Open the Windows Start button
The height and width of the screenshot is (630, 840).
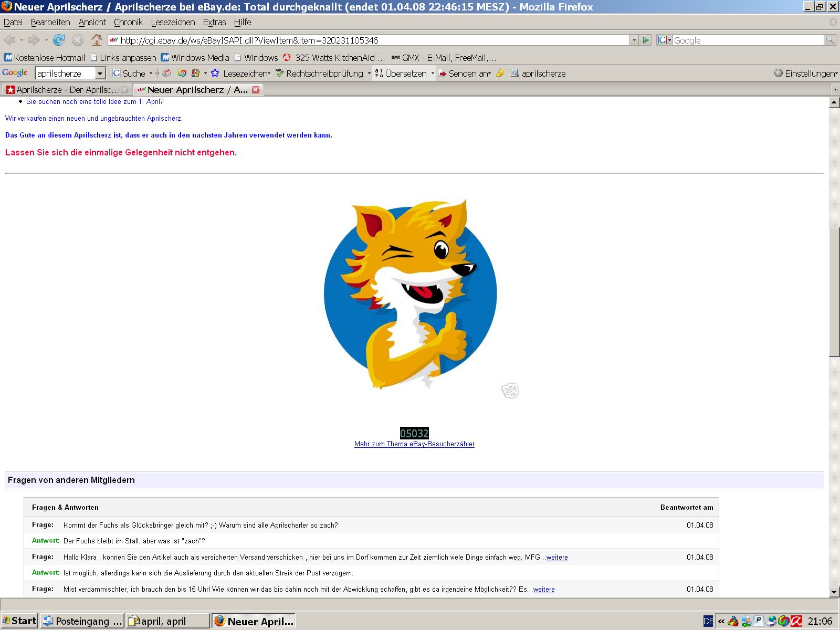pos(19,621)
